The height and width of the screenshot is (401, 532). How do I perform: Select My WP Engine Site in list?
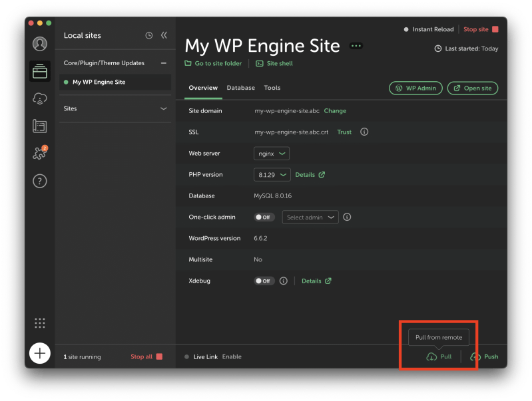[115, 82]
